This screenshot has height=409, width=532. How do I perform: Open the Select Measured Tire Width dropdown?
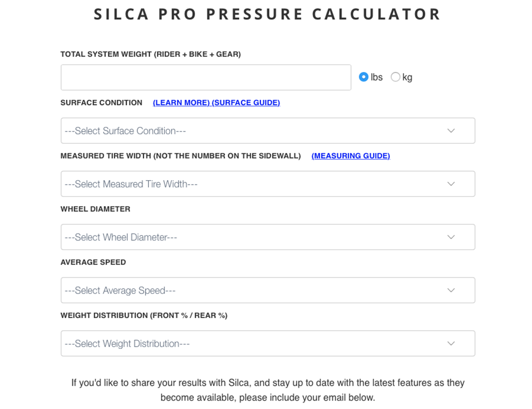click(x=268, y=184)
